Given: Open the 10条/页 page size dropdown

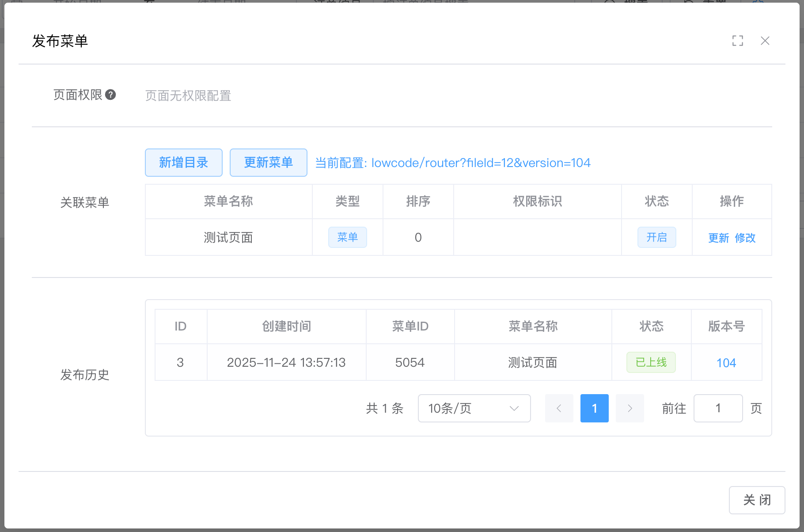Looking at the screenshot, I should 474,408.
